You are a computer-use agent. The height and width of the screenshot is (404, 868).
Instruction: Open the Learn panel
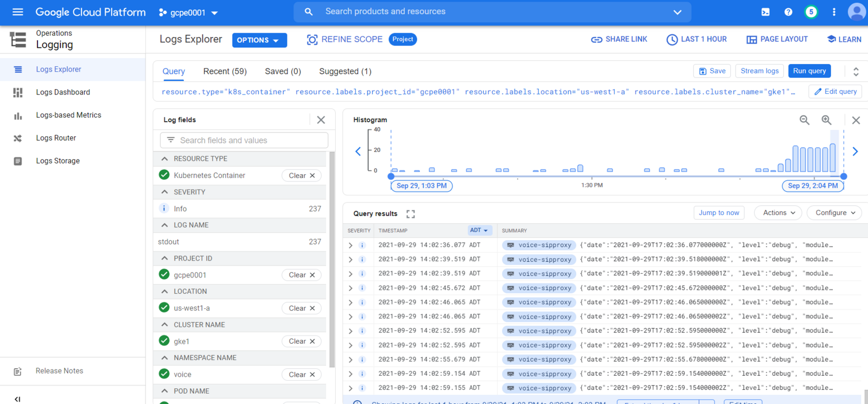click(844, 40)
